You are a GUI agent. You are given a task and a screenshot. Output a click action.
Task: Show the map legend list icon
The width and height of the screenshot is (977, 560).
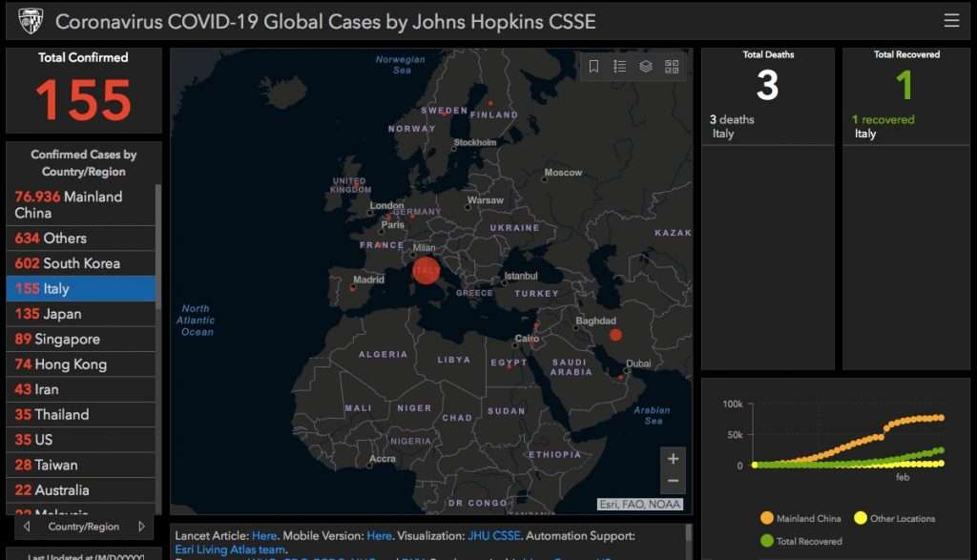click(x=619, y=66)
